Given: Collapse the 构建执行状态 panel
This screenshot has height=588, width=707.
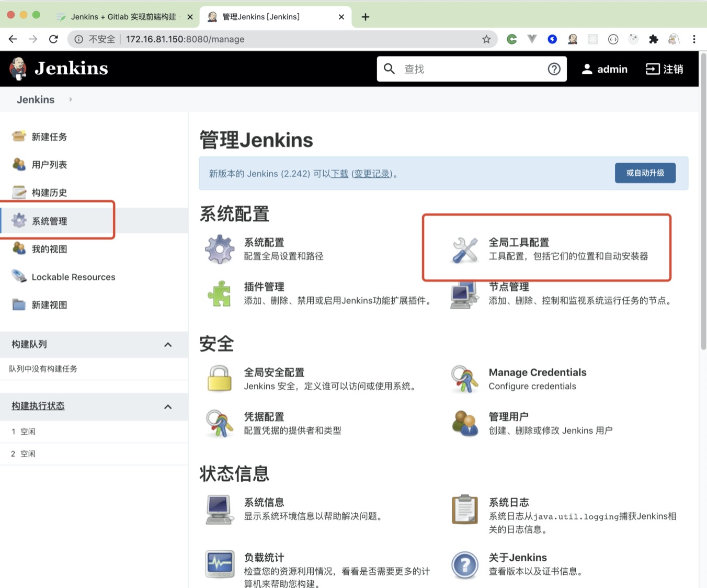Looking at the screenshot, I should click(168, 406).
